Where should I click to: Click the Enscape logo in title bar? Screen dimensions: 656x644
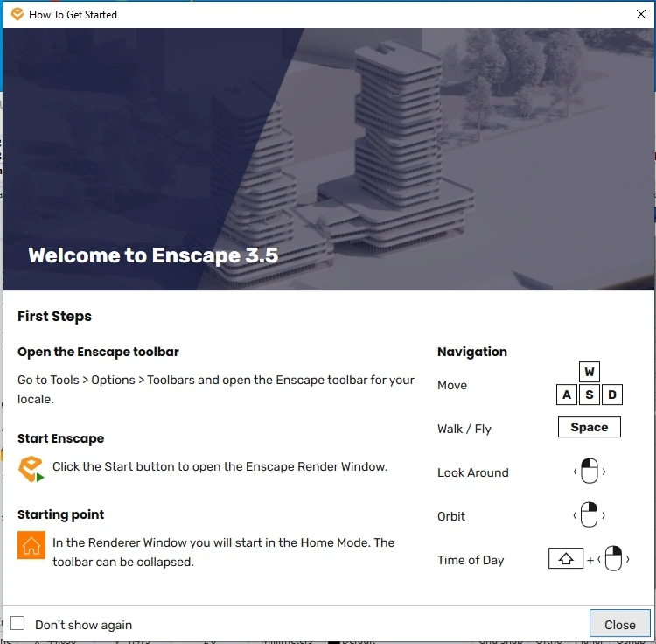tap(17, 14)
